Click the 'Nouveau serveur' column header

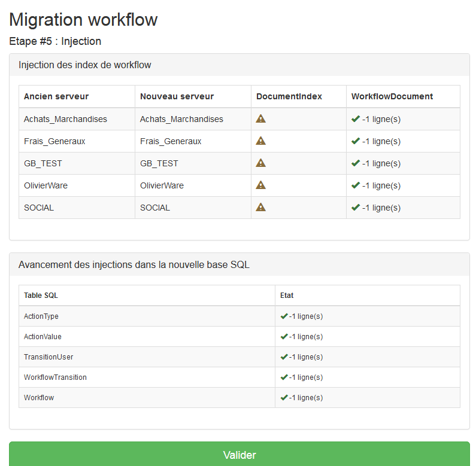(177, 96)
